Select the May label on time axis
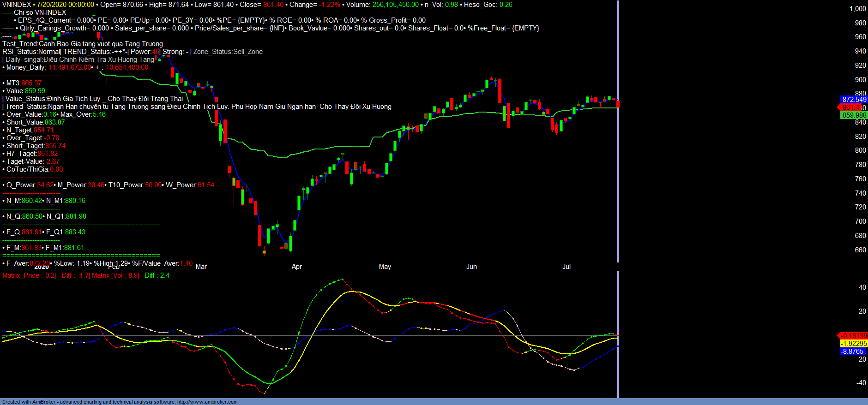The width and height of the screenshot is (868, 405). [385, 267]
